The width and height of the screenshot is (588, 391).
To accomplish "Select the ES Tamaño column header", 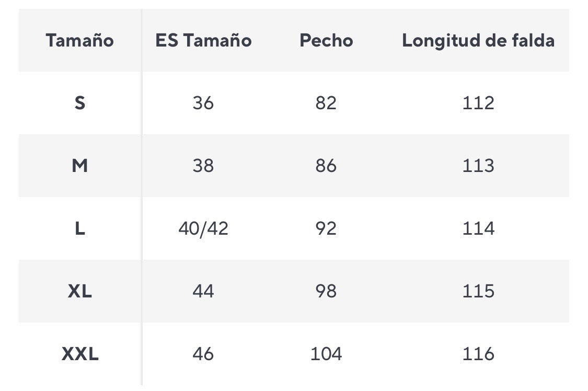I will click(x=203, y=40).
